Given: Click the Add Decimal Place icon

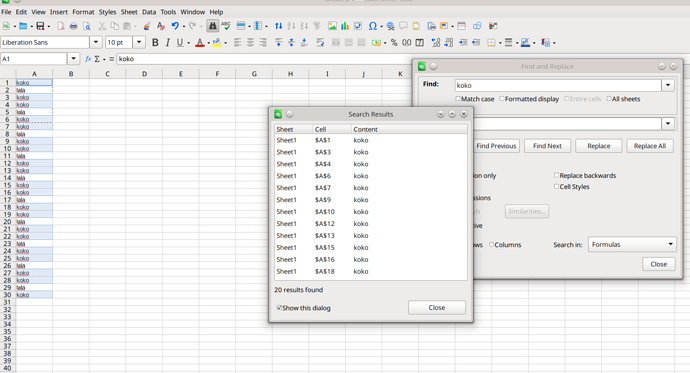Looking at the screenshot, I should click(436, 43).
